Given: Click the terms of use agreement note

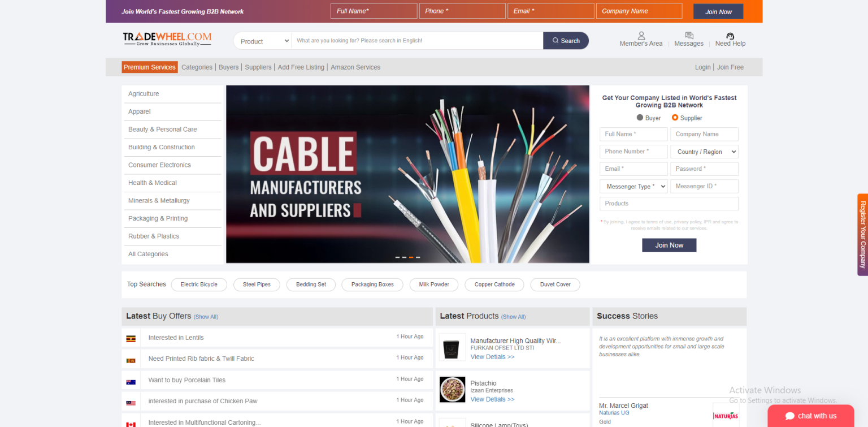Looking at the screenshot, I should (669, 225).
